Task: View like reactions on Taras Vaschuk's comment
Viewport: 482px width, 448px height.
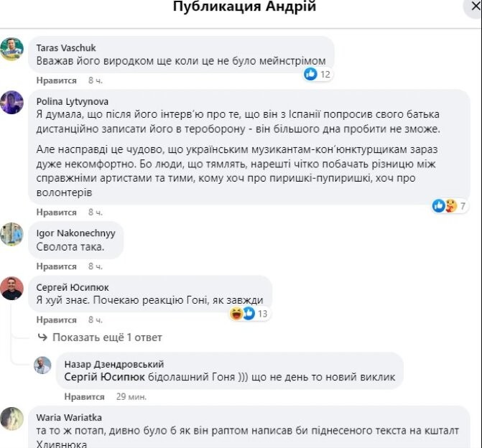Action: pos(317,74)
